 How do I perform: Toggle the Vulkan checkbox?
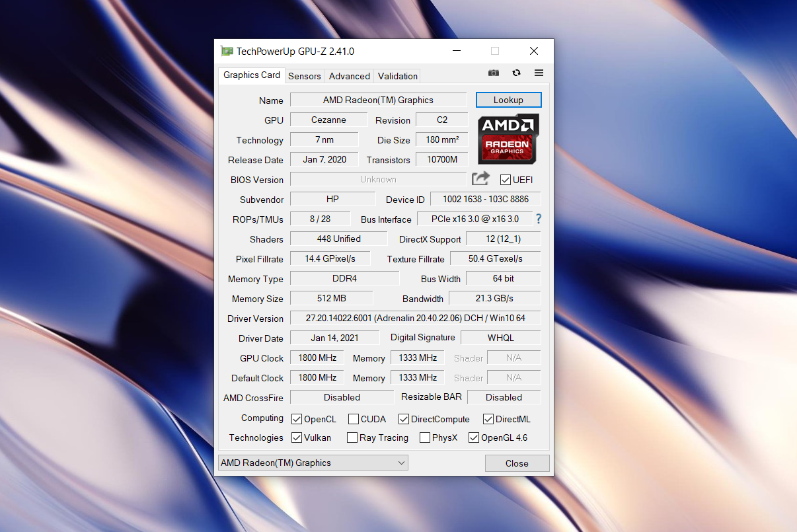(297, 437)
